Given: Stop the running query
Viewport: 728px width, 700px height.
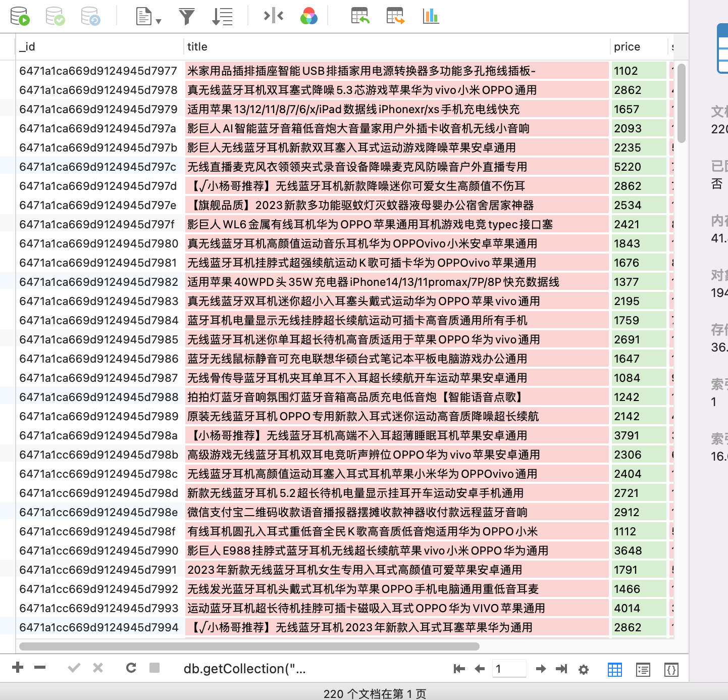Looking at the screenshot, I should click(x=154, y=668).
